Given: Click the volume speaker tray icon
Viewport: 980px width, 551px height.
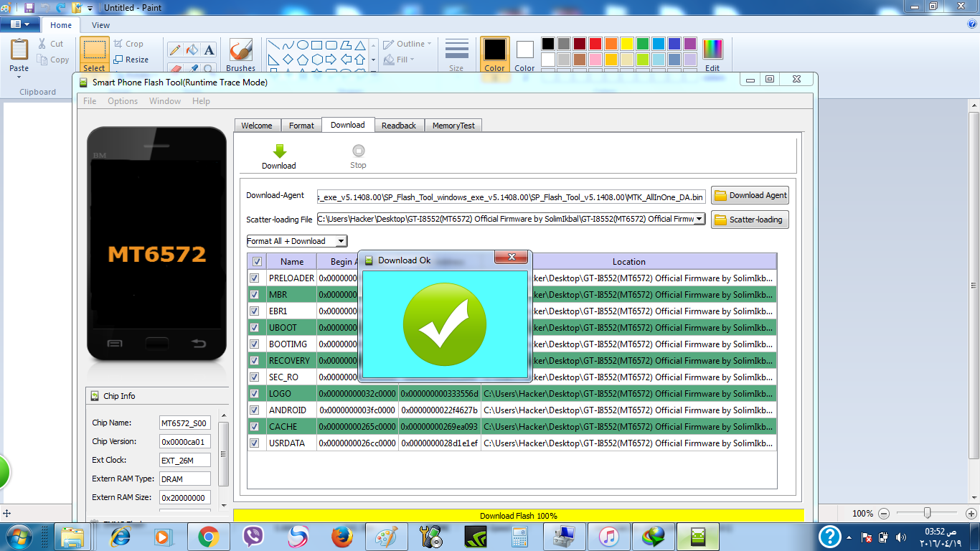Looking at the screenshot, I should tap(900, 537).
